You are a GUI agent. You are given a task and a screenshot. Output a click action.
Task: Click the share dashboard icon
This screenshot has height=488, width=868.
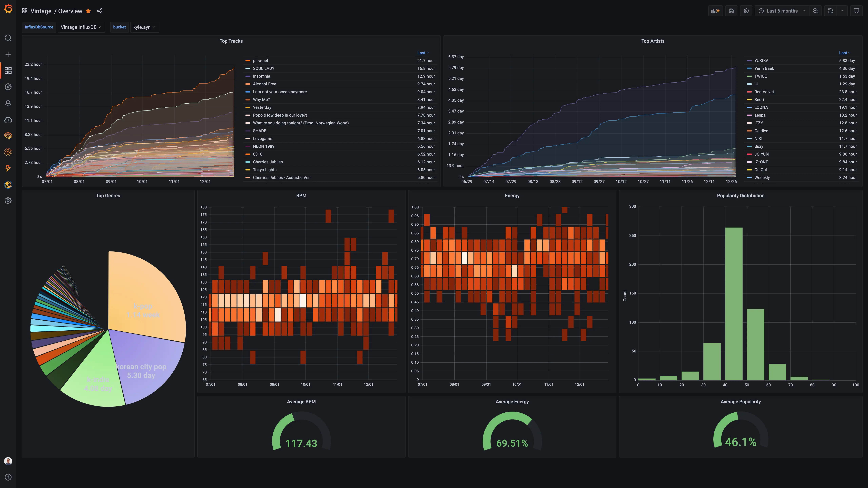(100, 11)
